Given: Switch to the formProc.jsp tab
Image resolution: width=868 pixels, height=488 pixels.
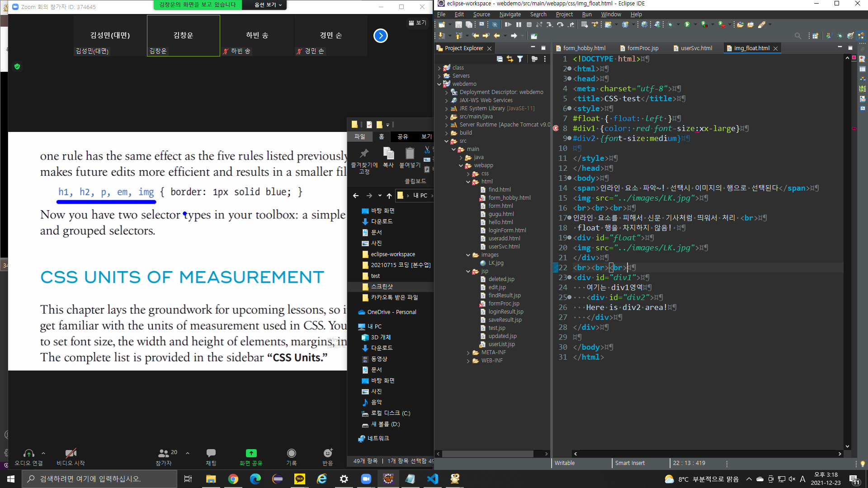Looking at the screenshot, I should point(642,48).
